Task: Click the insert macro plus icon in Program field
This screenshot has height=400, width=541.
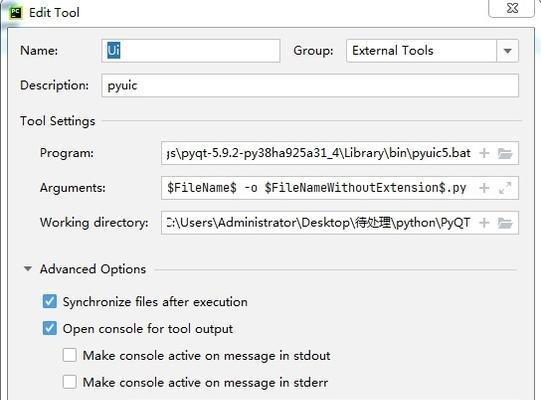Action: coord(484,153)
